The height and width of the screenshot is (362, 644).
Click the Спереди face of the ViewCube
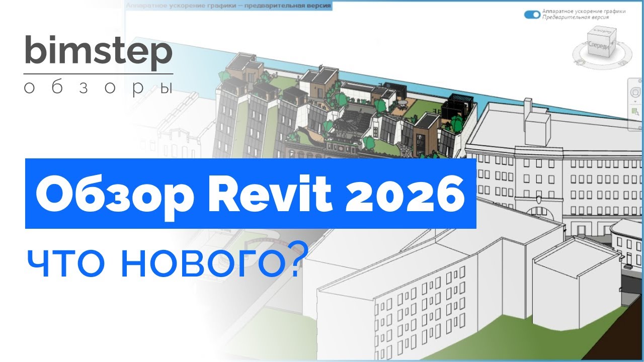click(x=598, y=44)
